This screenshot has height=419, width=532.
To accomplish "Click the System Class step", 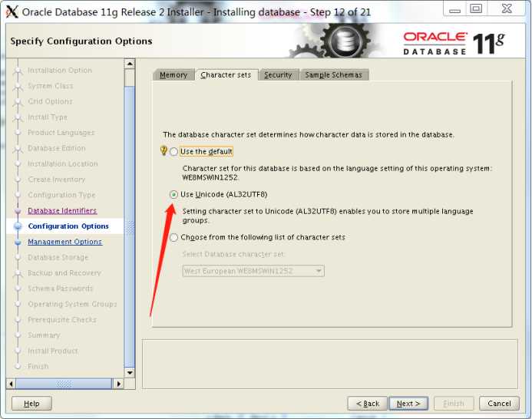I will pyautogui.click(x=50, y=86).
